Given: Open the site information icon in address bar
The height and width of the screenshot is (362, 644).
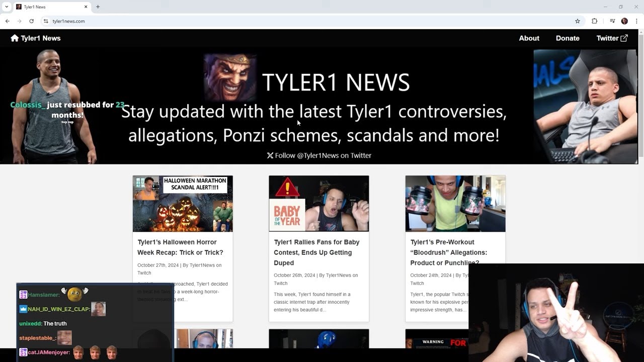Looking at the screenshot, I should [x=46, y=21].
